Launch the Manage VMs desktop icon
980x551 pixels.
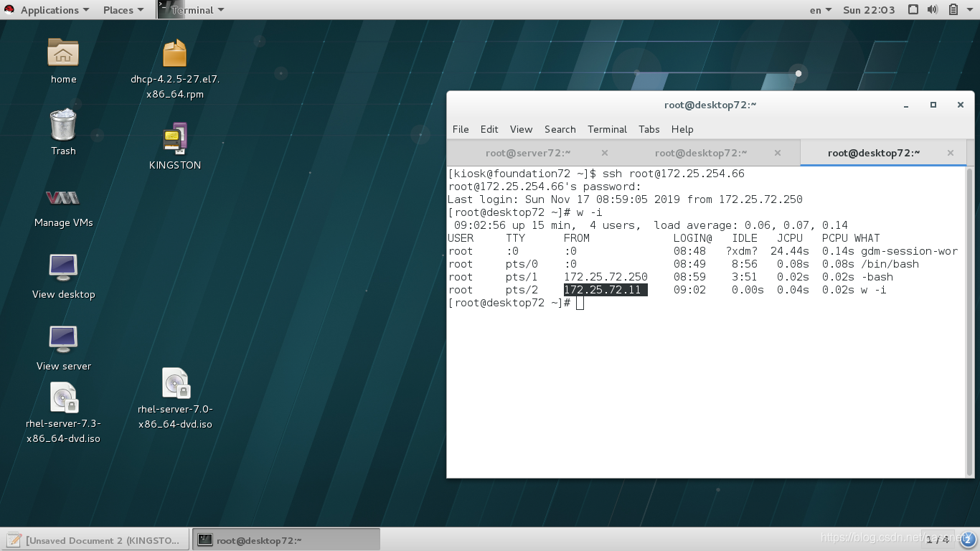63,197
